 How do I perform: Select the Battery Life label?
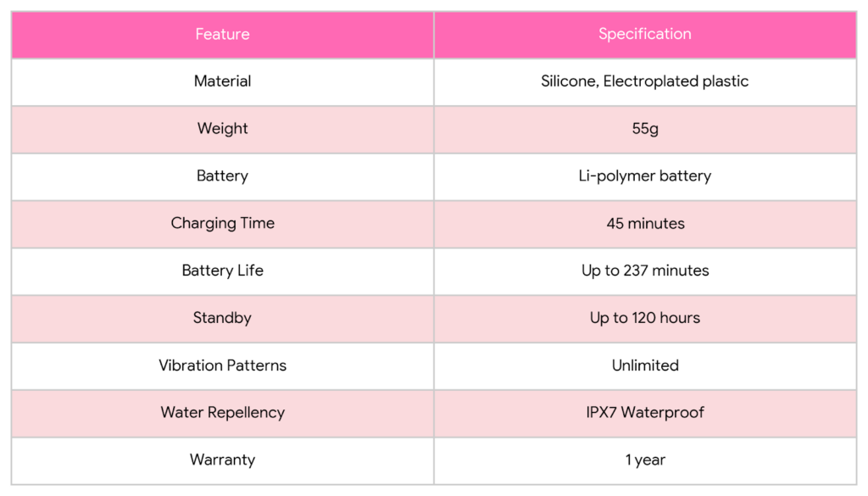(222, 271)
